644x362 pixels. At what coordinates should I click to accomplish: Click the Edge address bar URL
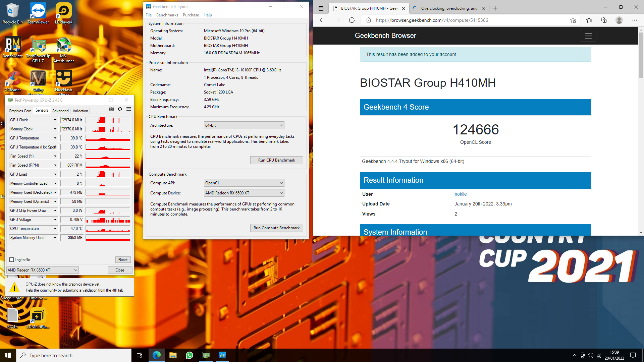(x=432, y=20)
